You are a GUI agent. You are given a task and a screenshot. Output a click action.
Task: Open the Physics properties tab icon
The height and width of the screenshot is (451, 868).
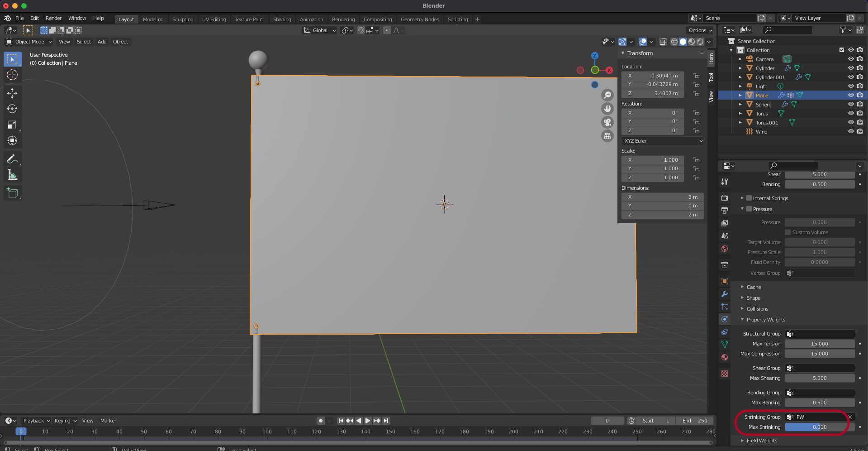coord(725,319)
